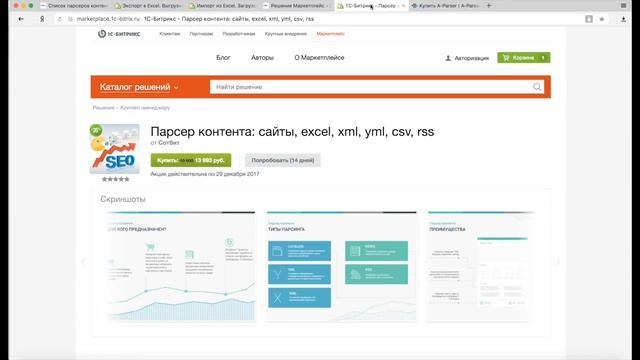Image resolution: width=640 pixels, height=360 pixels.
Task: Open 'Разработчикам' in top navigation
Action: [x=239, y=34]
